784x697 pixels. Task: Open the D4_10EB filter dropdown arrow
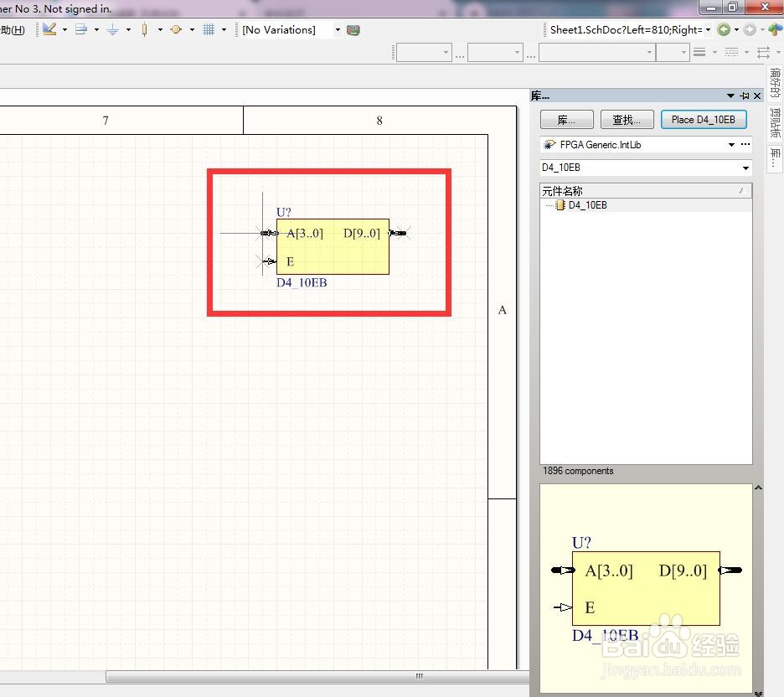pyautogui.click(x=745, y=168)
